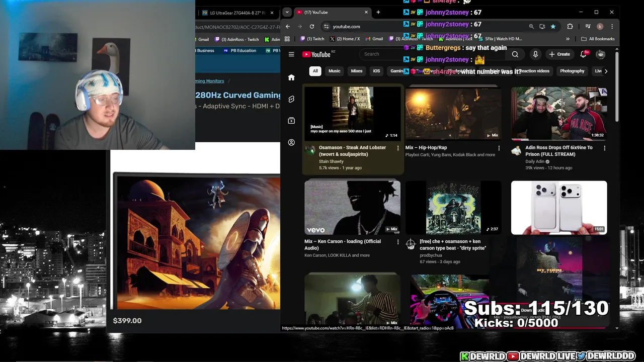Select the Mixes filter chip

coord(357,71)
